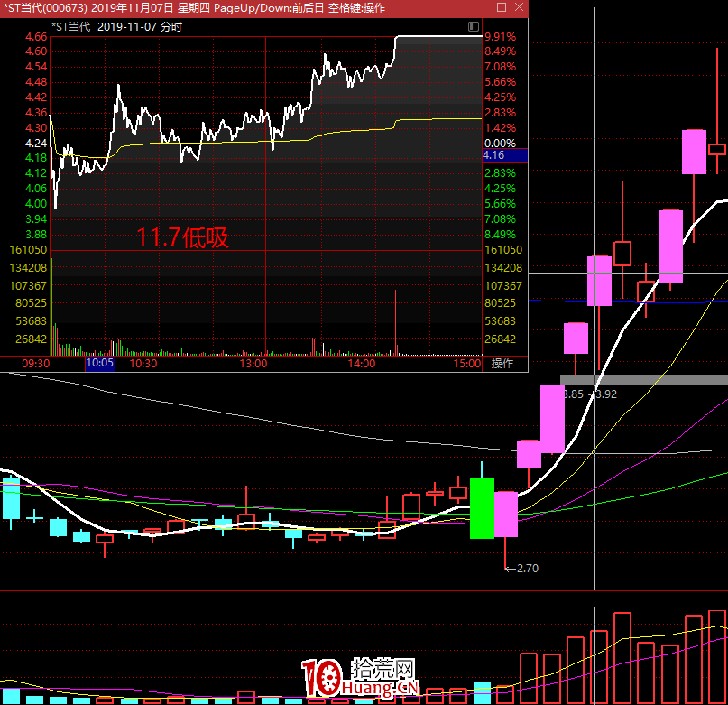Click the 13:00 time label

253,364
